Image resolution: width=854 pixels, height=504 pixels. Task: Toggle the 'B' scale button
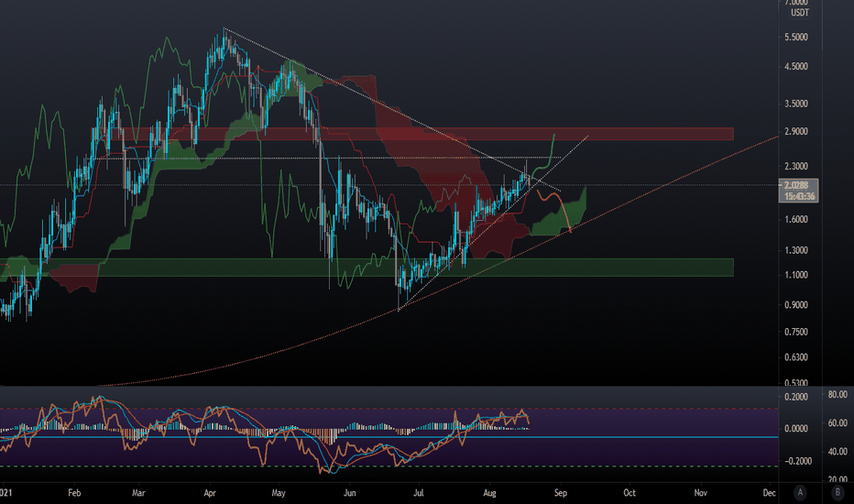(838, 493)
